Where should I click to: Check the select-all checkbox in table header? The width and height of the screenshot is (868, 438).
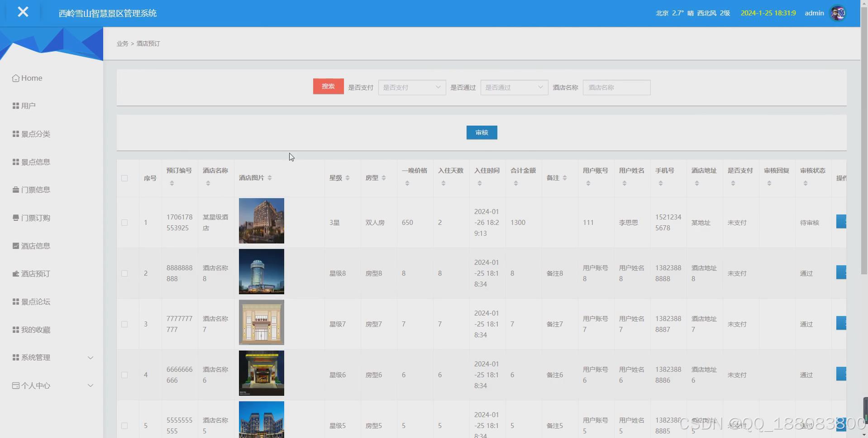[x=124, y=178]
